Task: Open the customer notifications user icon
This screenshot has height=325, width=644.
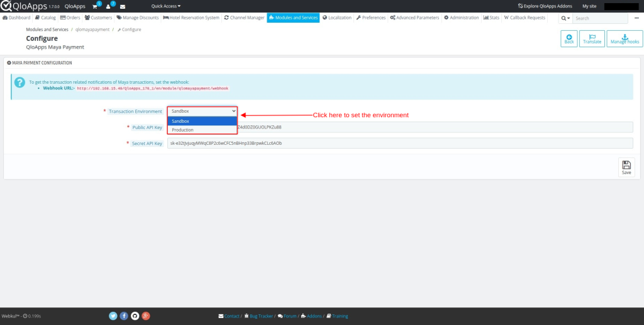Action: pyautogui.click(x=108, y=6)
